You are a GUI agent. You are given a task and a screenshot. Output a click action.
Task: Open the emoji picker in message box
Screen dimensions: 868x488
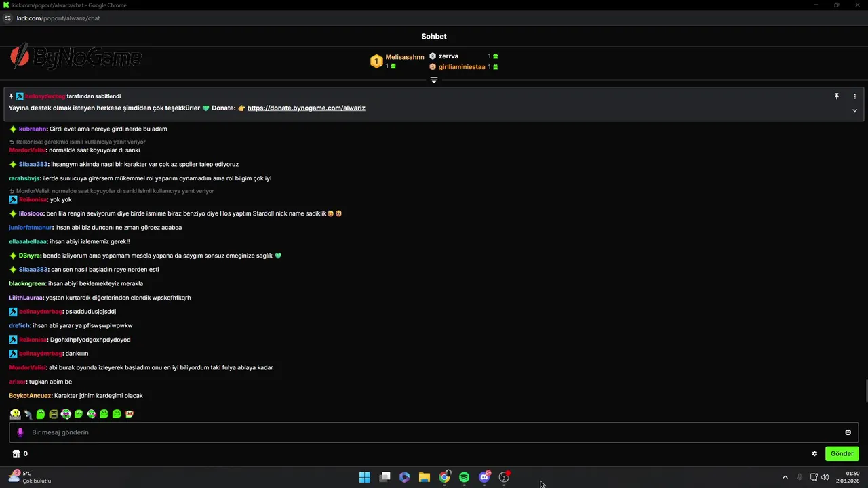coord(848,432)
